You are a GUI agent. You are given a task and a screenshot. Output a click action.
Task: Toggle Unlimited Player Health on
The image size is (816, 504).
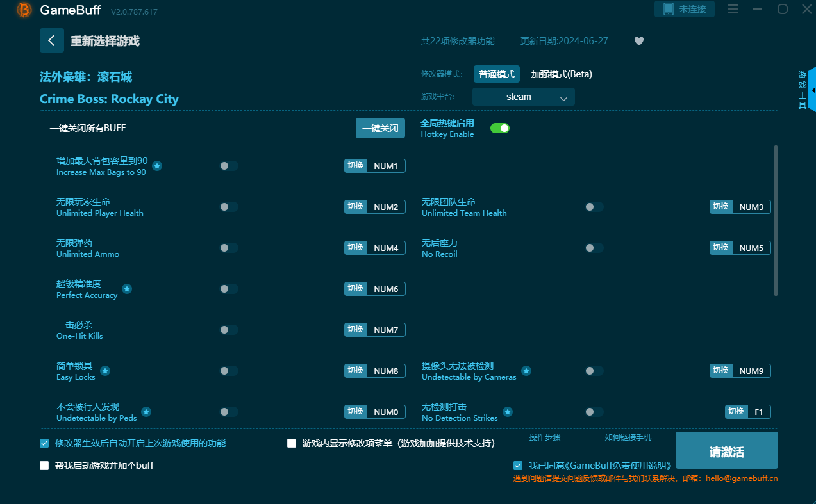tap(229, 207)
